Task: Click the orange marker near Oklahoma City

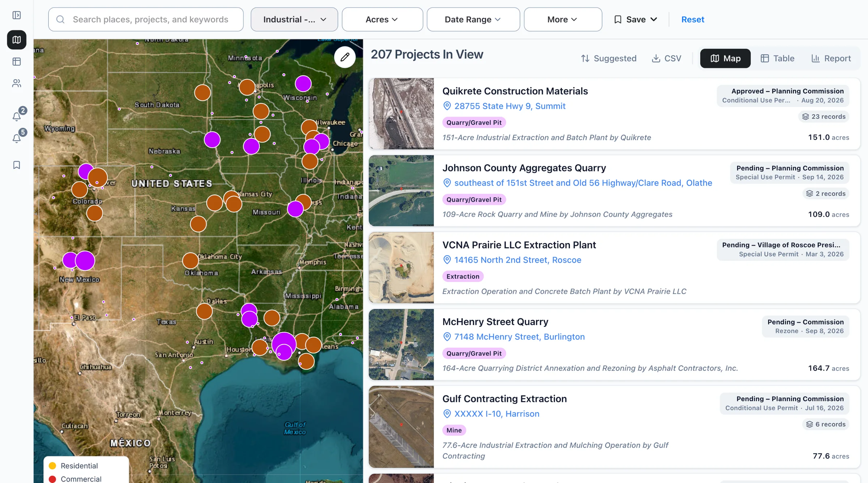Action: (190, 260)
